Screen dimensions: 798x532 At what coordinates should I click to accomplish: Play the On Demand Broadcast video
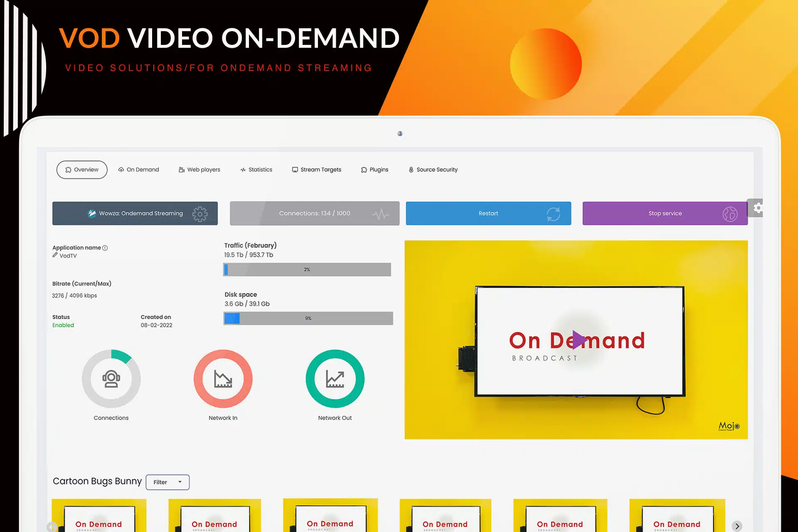[x=579, y=340]
